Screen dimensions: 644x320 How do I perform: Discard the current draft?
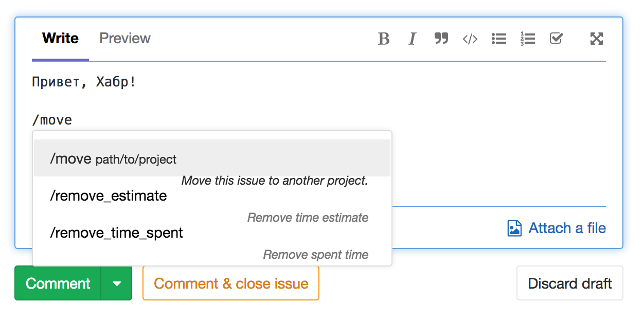(569, 283)
